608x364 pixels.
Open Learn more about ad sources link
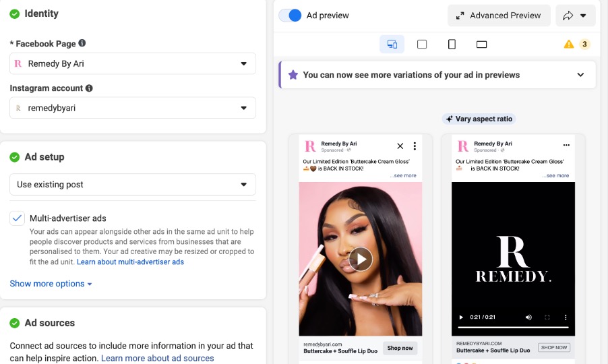click(158, 358)
